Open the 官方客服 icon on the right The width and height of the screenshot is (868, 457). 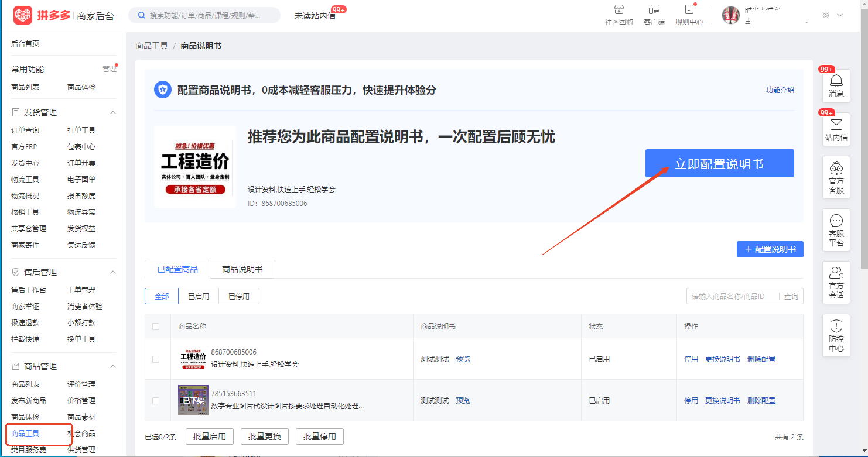coord(836,177)
